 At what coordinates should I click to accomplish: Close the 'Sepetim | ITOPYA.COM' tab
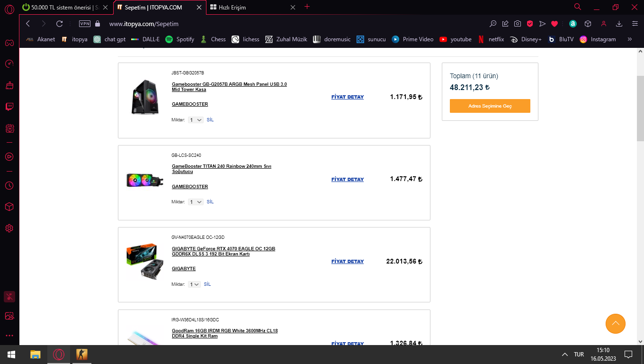199,8
